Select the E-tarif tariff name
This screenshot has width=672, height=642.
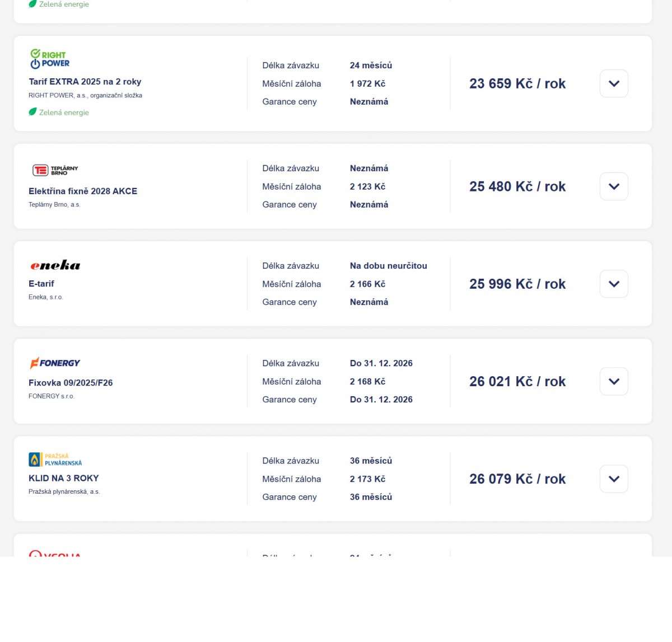(41, 284)
